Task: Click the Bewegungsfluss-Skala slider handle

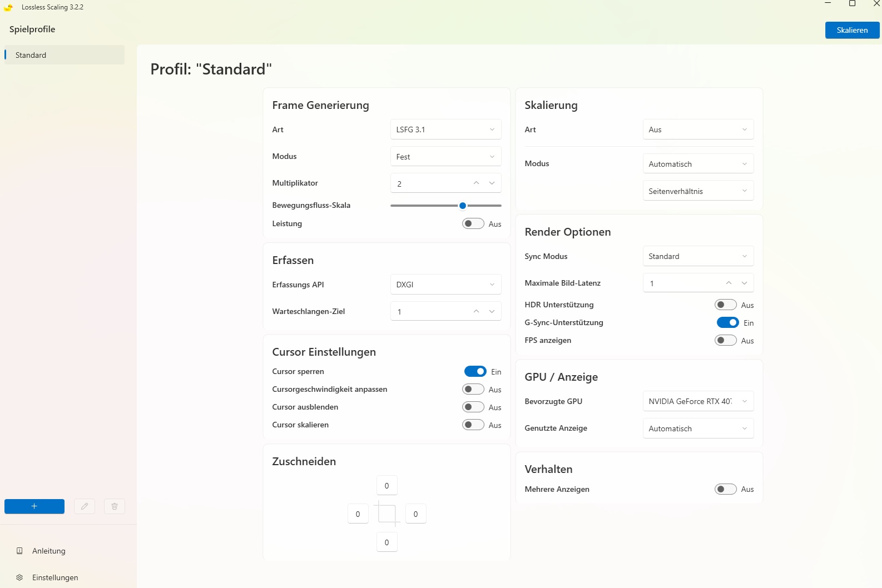Action: pos(463,206)
